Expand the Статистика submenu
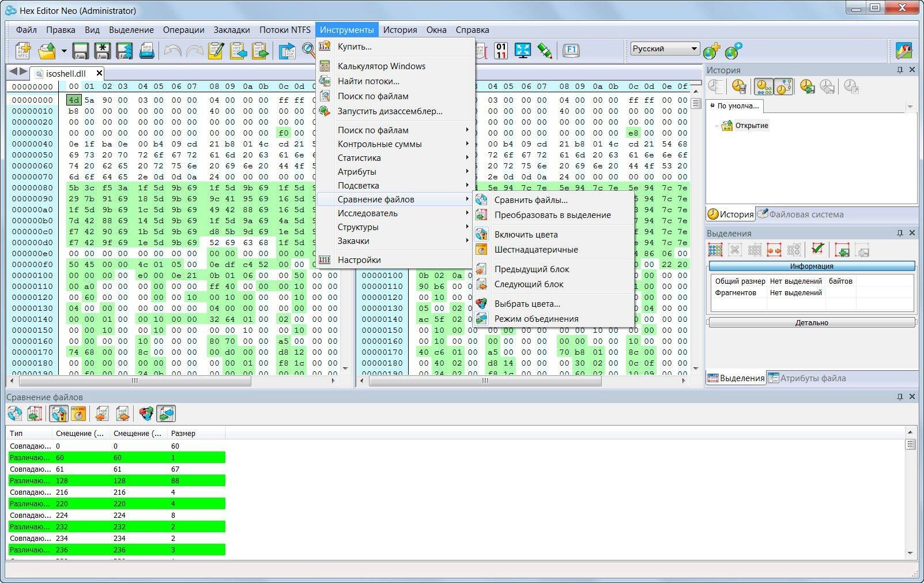 pyautogui.click(x=395, y=158)
